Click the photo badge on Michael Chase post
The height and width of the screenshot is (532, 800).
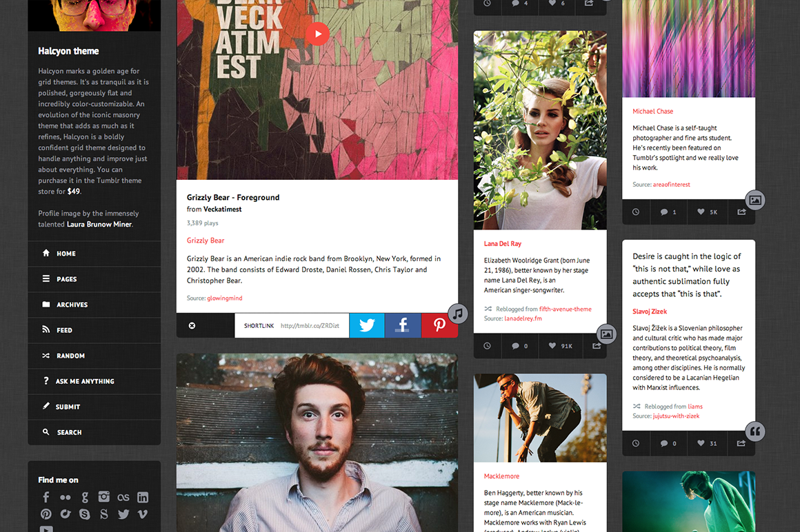pos(755,200)
